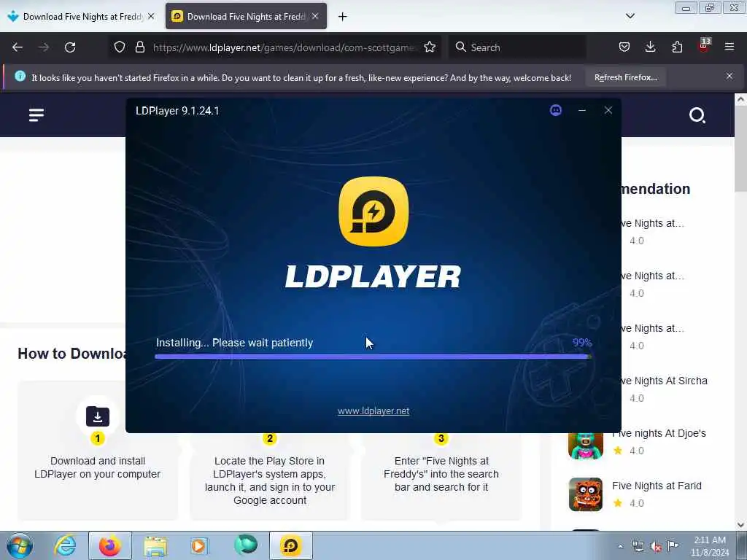
Task: Open Five Nights at Farid thumbnail
Action: coord(586,494)
